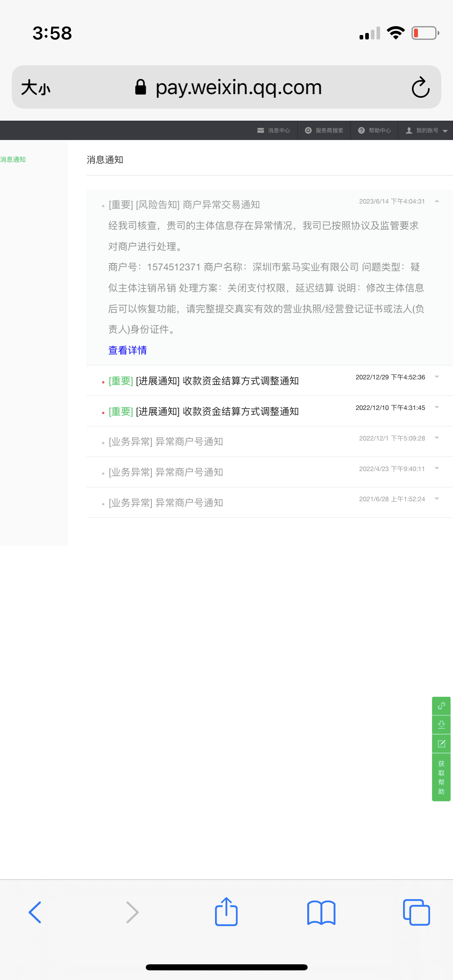Open the Safari tabs overview icon

(416, 912)
